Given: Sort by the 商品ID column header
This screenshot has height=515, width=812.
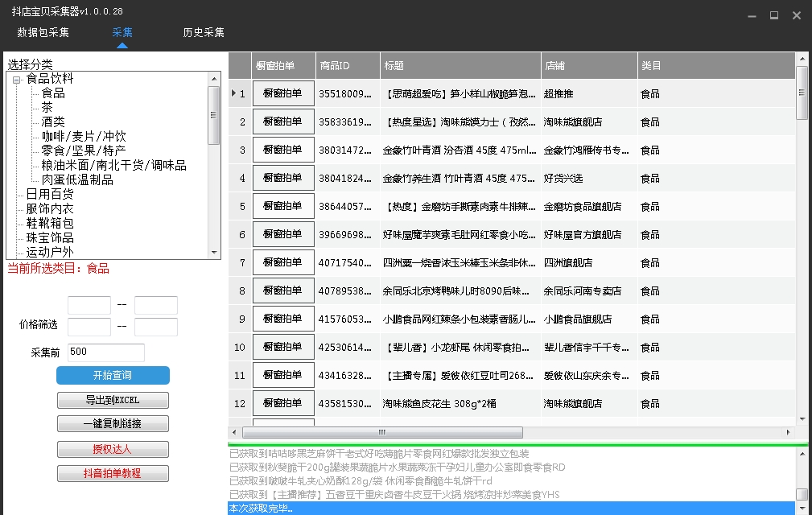Looking at the screenshot, I should 348,66.
